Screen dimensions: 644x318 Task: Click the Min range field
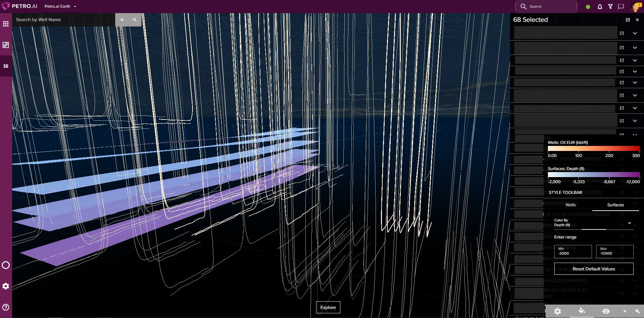[573, 251]
